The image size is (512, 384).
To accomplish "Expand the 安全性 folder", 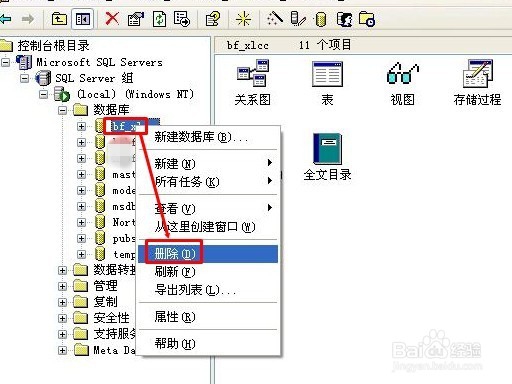I will point(62,318).
